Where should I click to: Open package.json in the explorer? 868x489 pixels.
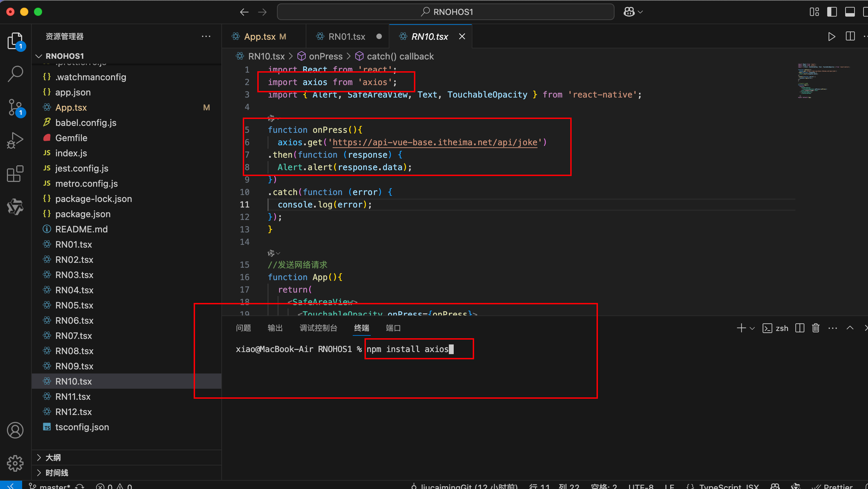click(x=127, y=214)
